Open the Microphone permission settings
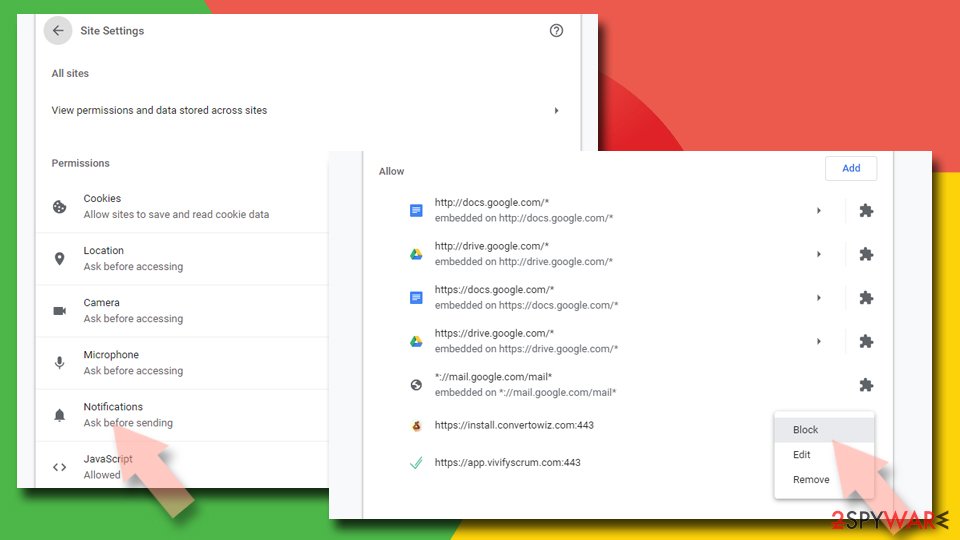This screenshot has height=540, width=960. 182,363
